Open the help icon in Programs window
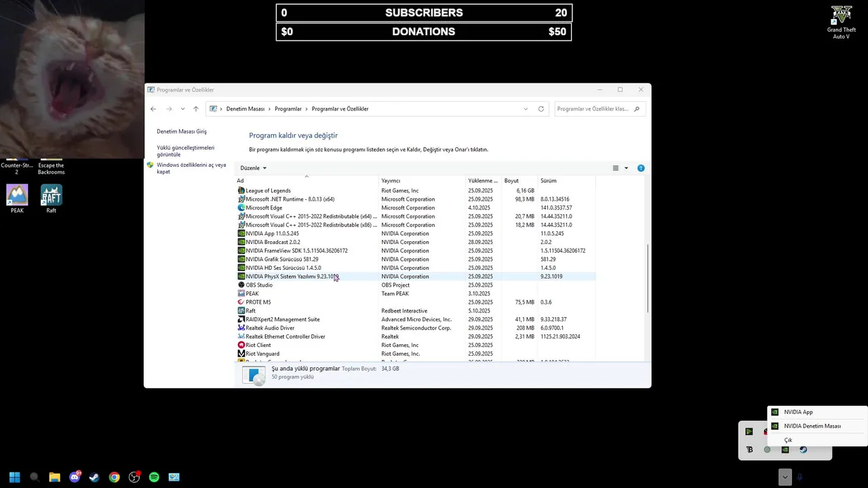The height and width of the screenshot is (488, 868). 641,168
